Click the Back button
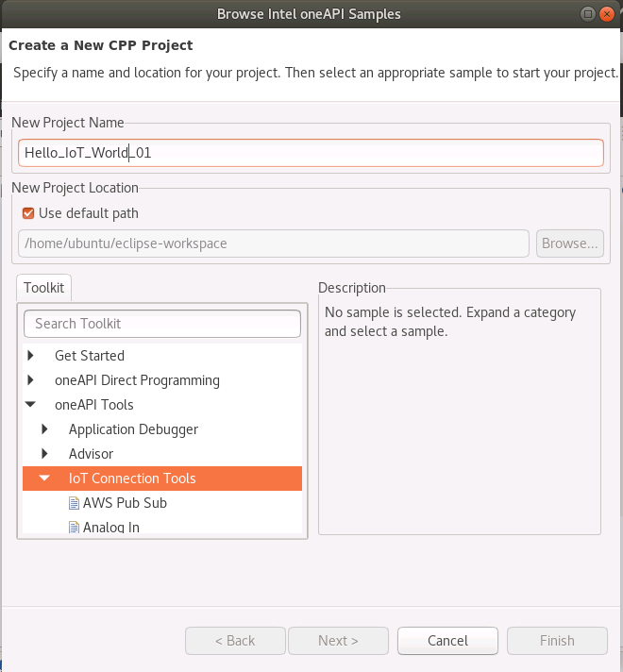This screenshot has width=623, height=672. click(x=235, y=641)
